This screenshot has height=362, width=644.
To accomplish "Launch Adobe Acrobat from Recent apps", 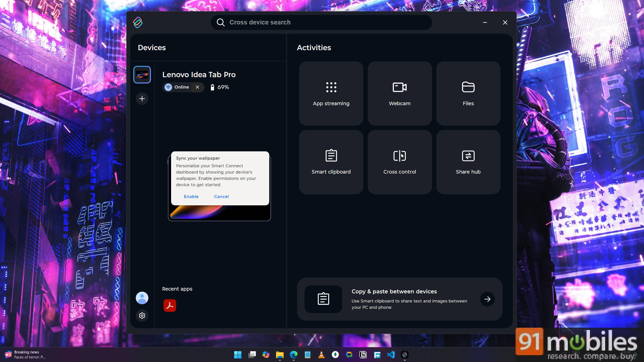I will click(x=170, y=305).
